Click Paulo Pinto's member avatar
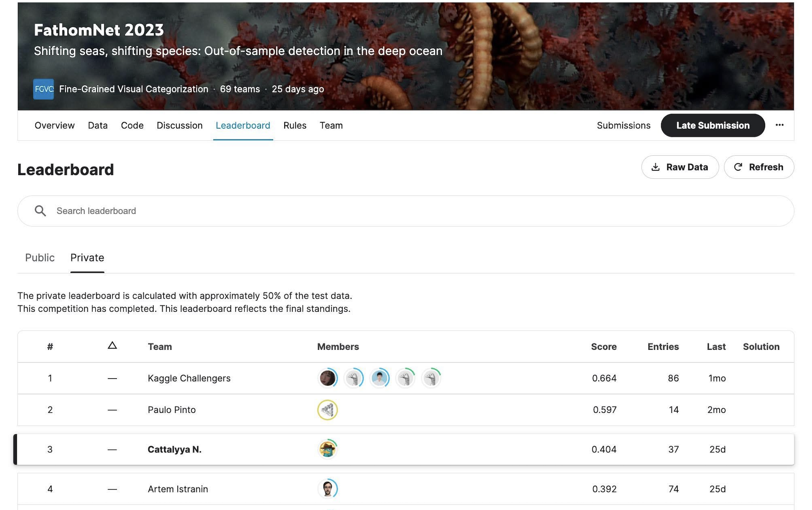 tap(327, 410)
